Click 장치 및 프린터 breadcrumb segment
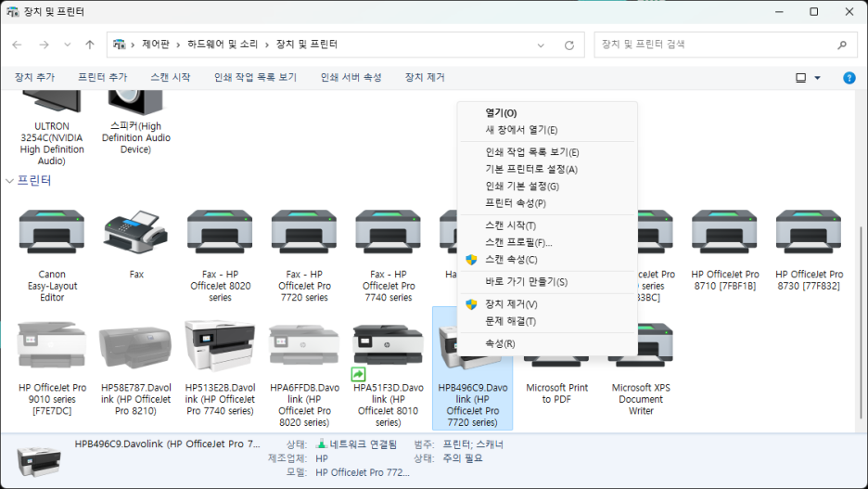 click(307, 45)
